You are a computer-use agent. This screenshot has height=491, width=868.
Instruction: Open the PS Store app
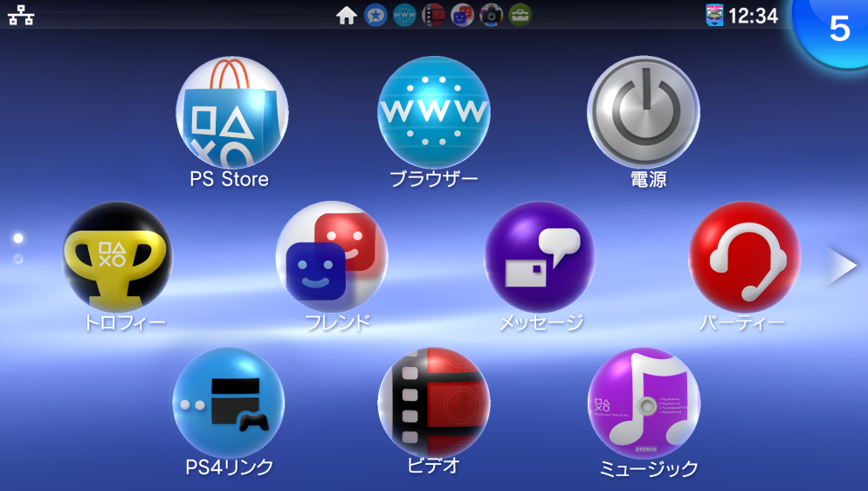[x=231, y=113]
